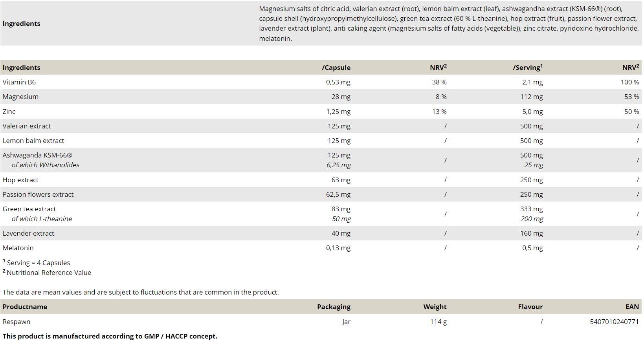Select the italic L-theanine sub-label
The image size is (644, 346).
pyautogui.click(x=42, y=219)
